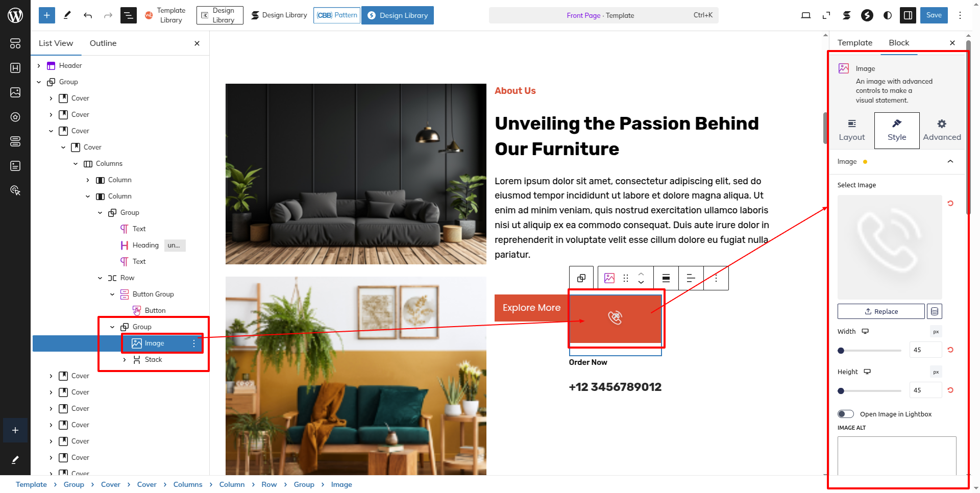Click the select parent Group toolbar icon
This screenshot has height=493, width=980.
pos(581,278)
